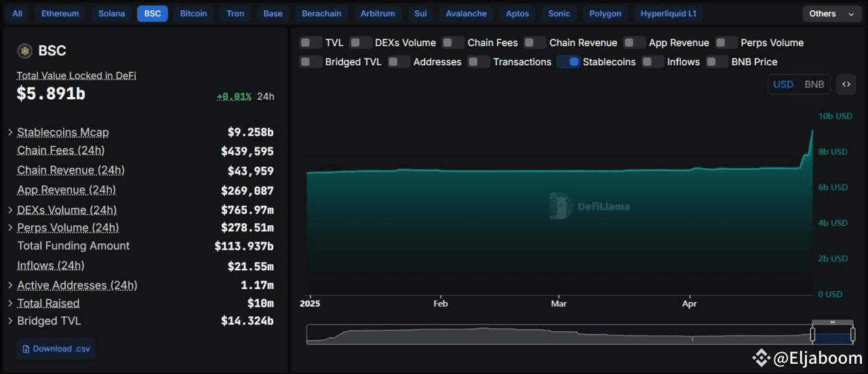
Task: Expand the Bridged TVL row
Action: pyautogui.click(x=10, y=321)
